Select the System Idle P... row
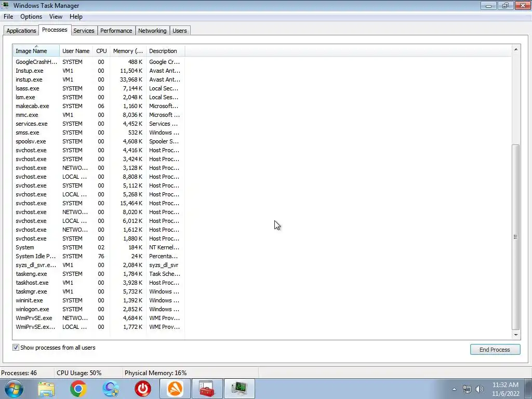 pyautogui.click(x=99, y=256)
